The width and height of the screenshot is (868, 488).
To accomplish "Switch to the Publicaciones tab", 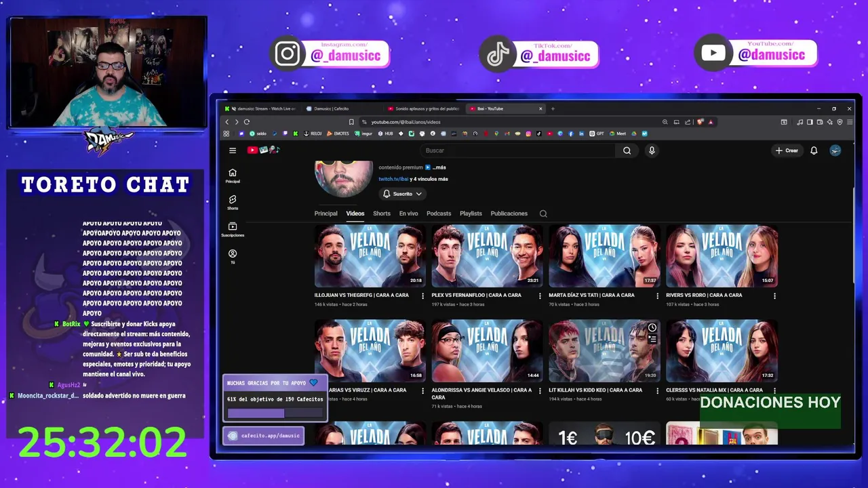I will coord(509,213).
